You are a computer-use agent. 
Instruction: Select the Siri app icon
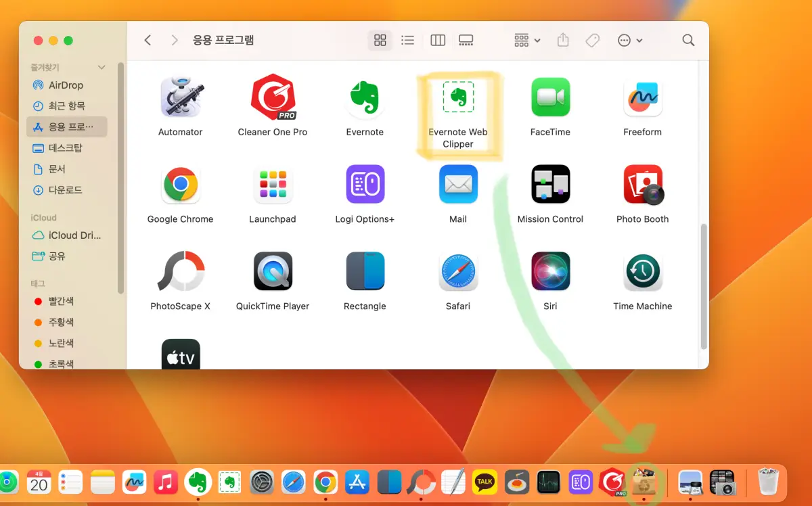tap(550, 271)
